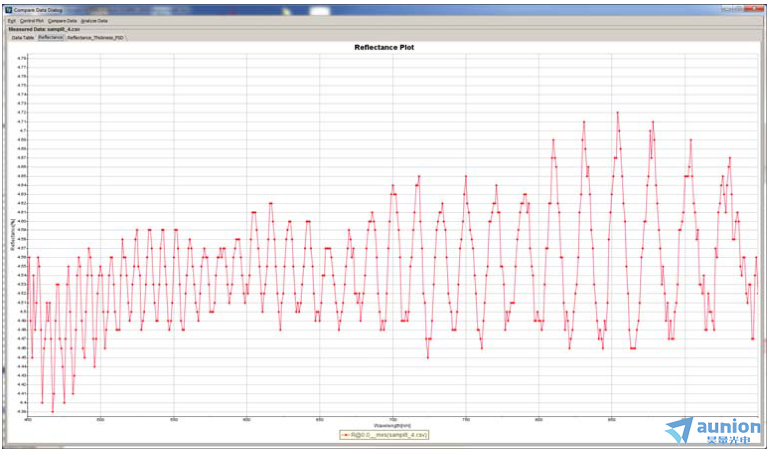The image size is (773, 456).
Task: Click the Compare Data Dialog window icon
Action: point(8,10)
